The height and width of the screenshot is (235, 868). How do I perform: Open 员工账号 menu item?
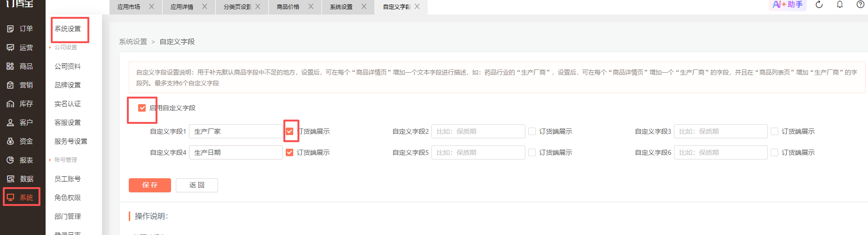pos(68,179)
